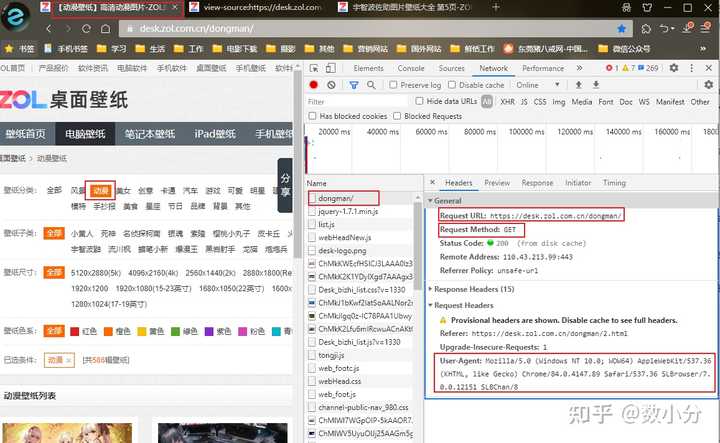Select the desk-logo.png request
Image resolution: width=720 pixels, height=443 pixels.
tap(360, 251)
